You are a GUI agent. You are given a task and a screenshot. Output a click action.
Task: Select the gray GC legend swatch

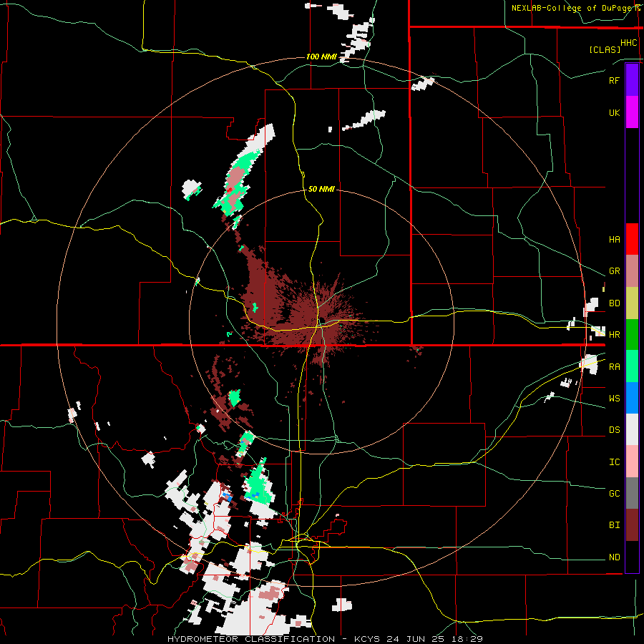coord(632,493)
